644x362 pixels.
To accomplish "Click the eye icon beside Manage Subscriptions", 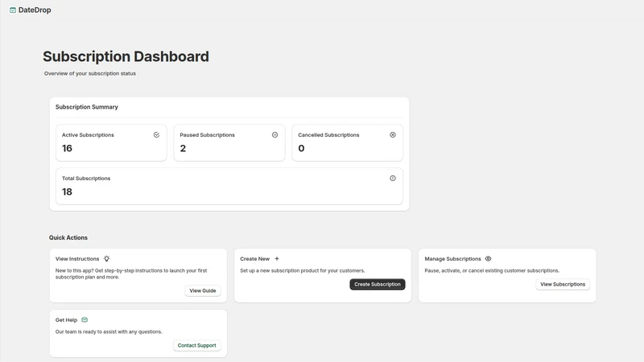I will (x=488, y=258).
